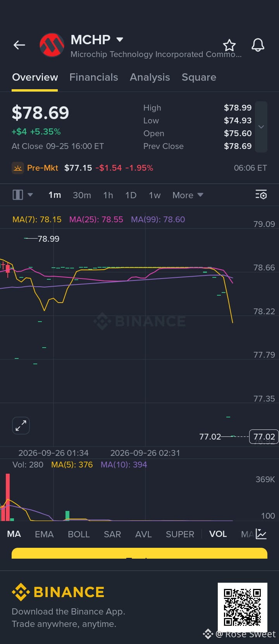Image resolution: width=279 pixels, height=644 pixels.
Task: Open chart layout type dropdown
Action: (22, 195)
